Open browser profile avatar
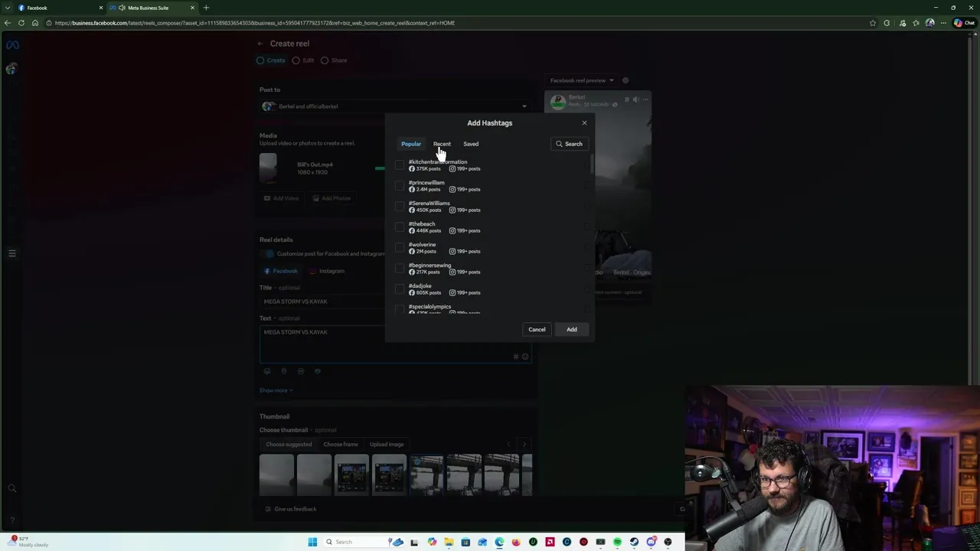The height and width of the screenshot is (551, 980). tap(929, 23)
